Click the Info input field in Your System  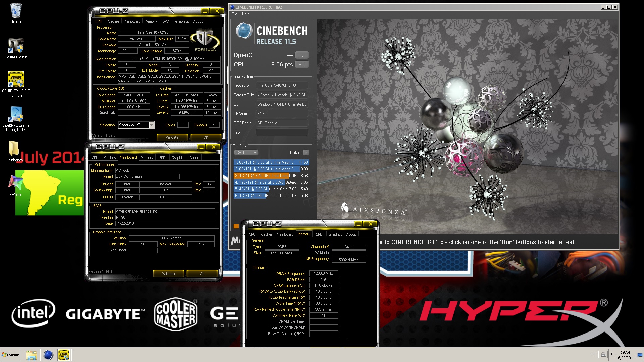coord(282,132)
